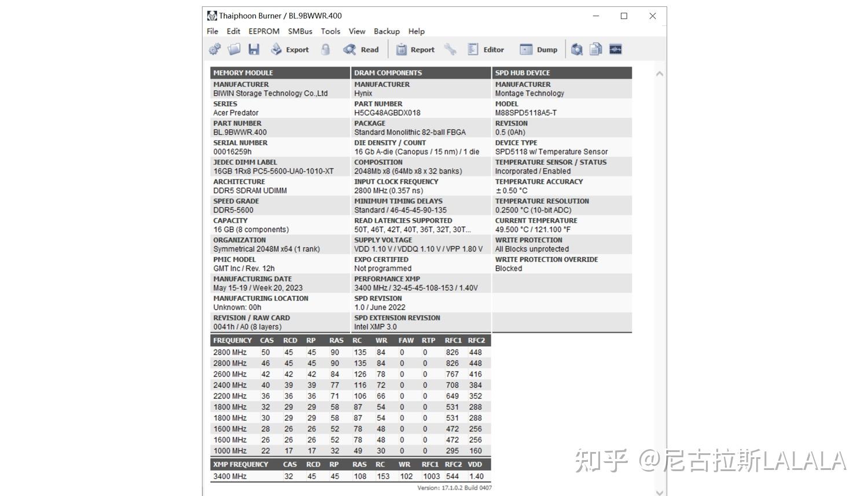
Task: Click the Dump toolbar button
Action: click(539, 50)
